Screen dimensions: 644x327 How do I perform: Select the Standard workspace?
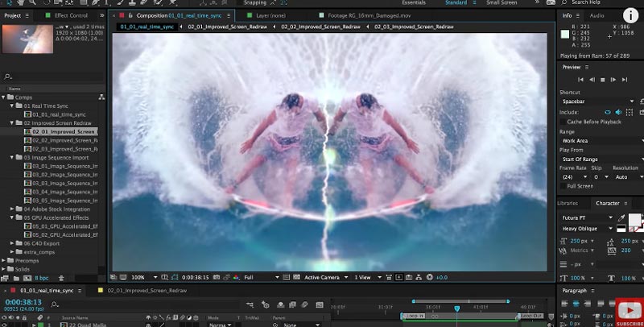pyautogui.click(x=456, y=2)
